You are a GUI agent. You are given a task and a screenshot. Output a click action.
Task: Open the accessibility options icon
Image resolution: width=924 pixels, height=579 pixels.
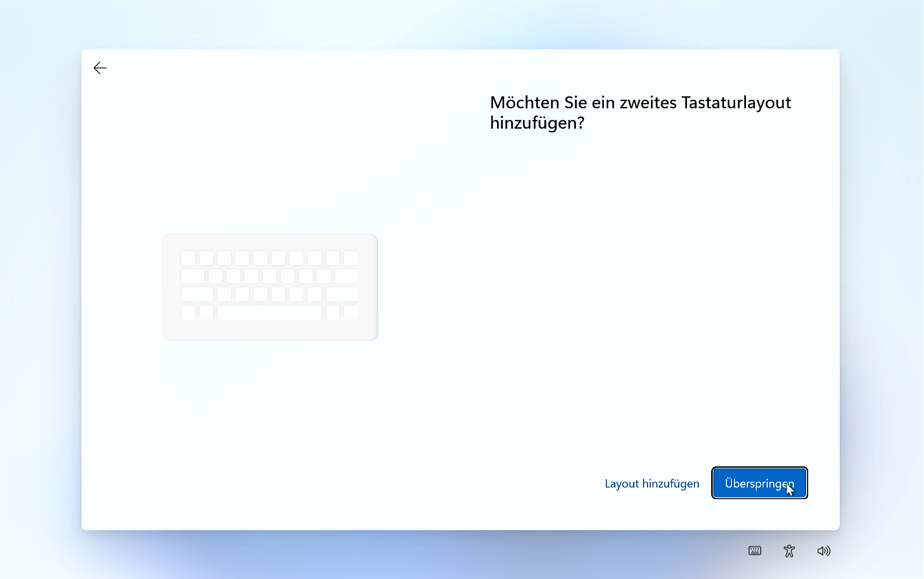[789, 551]
